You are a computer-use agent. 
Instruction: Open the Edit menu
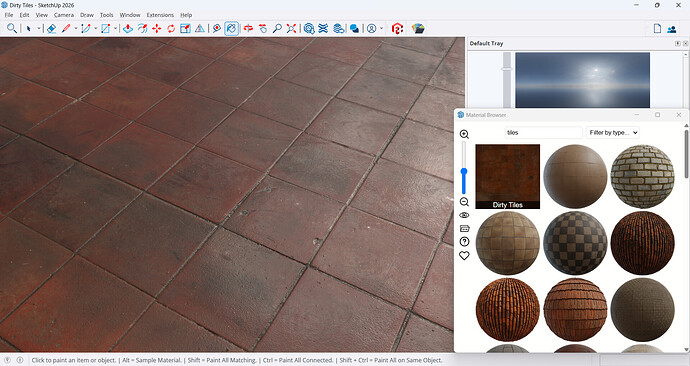[x=24, y=15]
